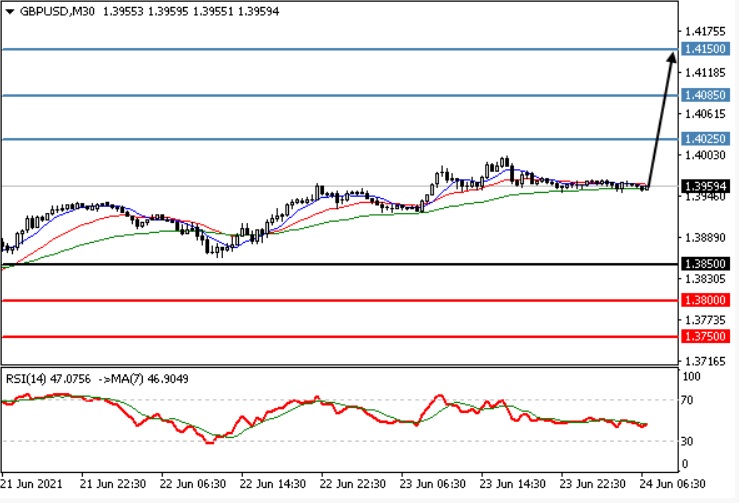Click the 24 Jun 06:30 time label

click(672, 484)
